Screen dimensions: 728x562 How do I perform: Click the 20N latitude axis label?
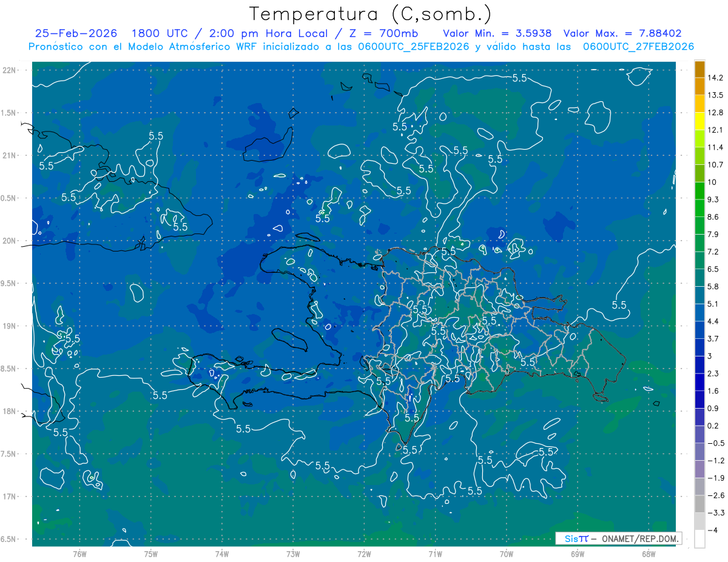click(10, 241)
